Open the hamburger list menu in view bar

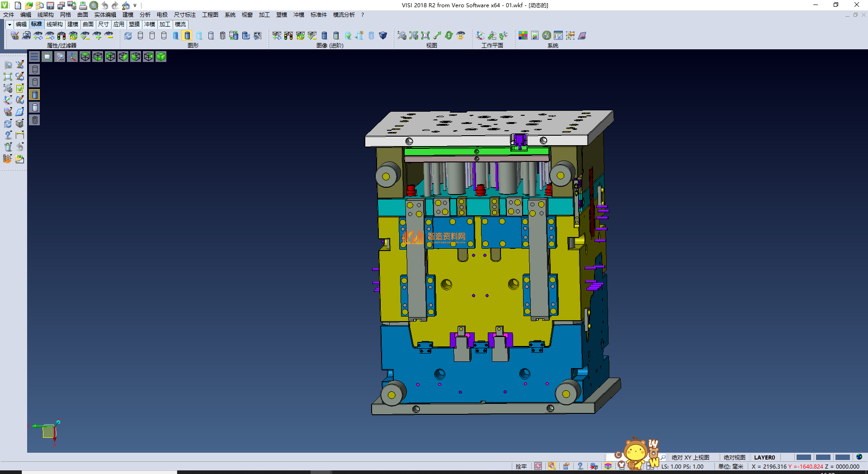pos(34,57)
